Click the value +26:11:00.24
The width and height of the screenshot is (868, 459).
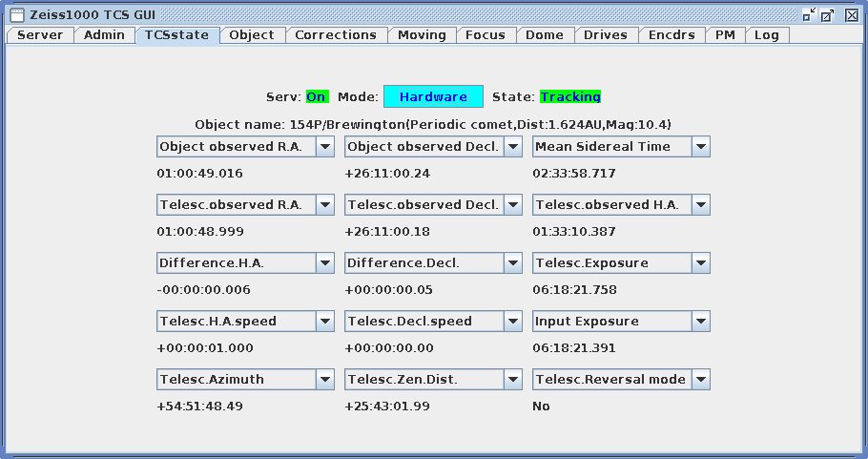pos(387,174)
